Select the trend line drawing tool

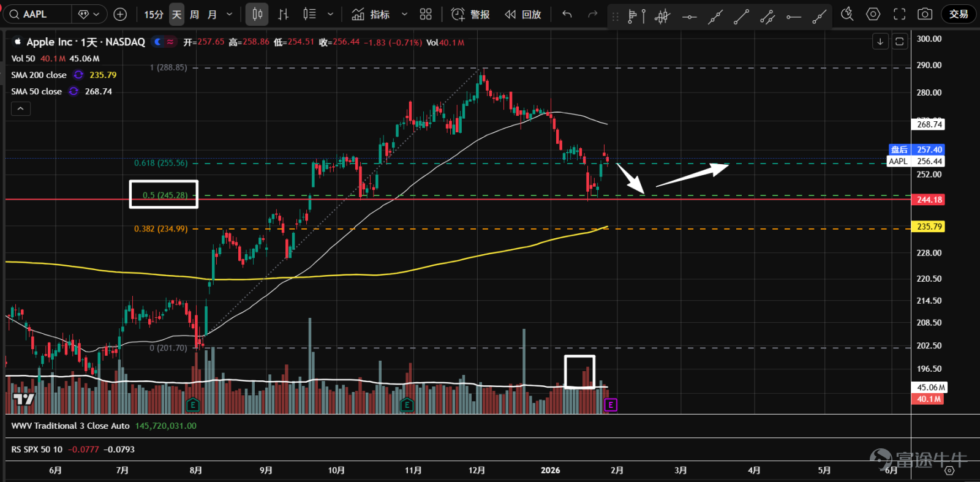[742, 17]
